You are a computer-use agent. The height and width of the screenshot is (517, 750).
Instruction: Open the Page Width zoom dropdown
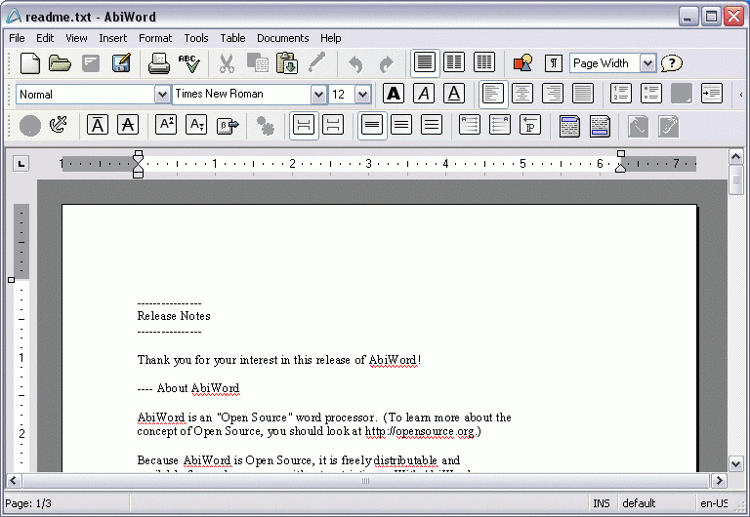click(647, 63)
